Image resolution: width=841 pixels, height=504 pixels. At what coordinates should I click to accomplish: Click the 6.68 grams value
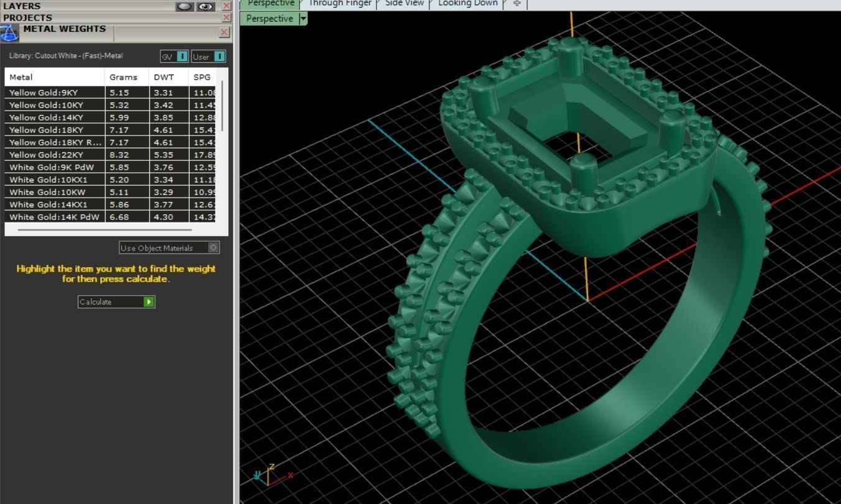click(119, 217)
